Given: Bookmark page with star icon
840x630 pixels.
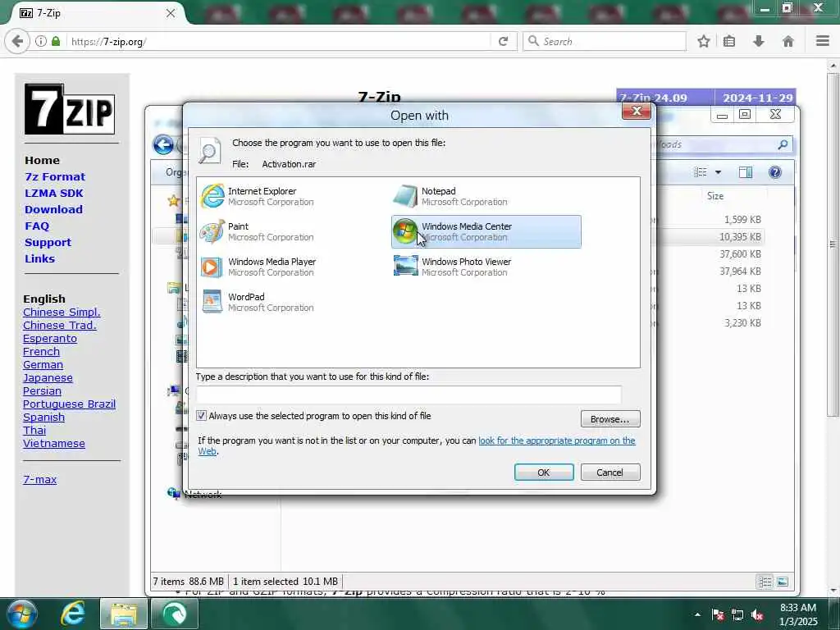Looking at the screenshot, I should [703, 41].
